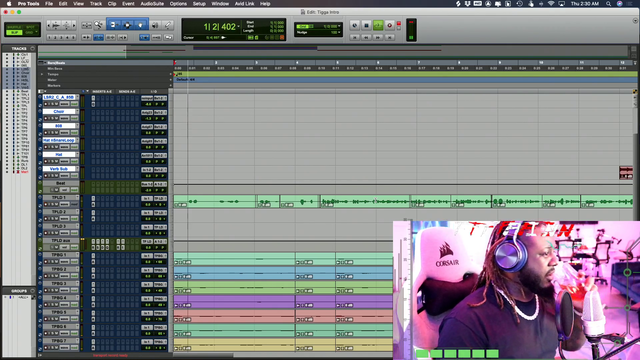Select the Beat track name
This screenshot has width=640, height=360.
tap(60, 183)
